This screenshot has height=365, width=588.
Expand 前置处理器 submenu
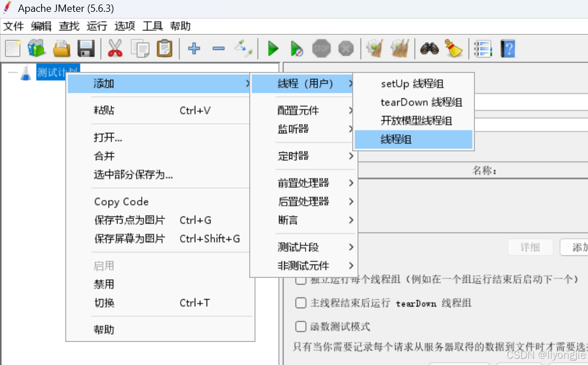coord(303,183)
